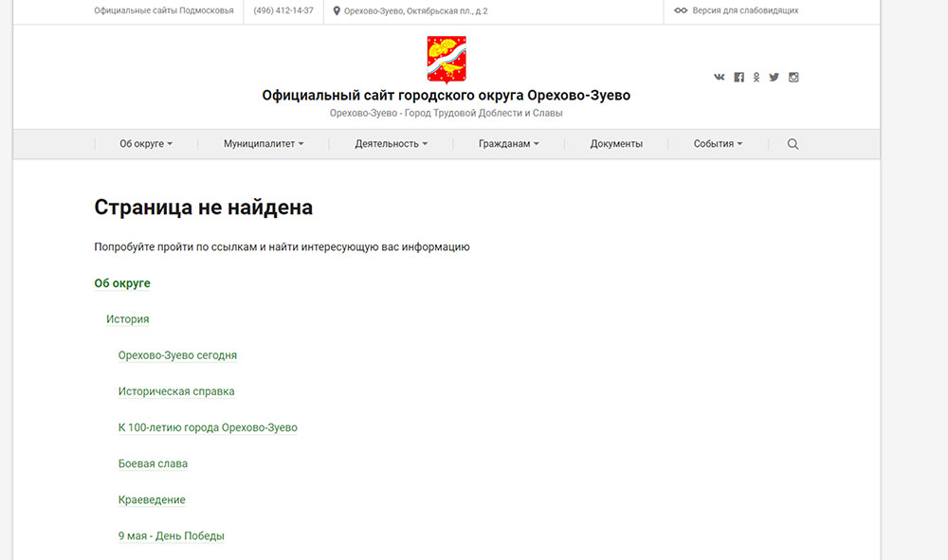Open Версия для слабовидящих link
This screenshot has width=948, height=560.
point(745,10)
